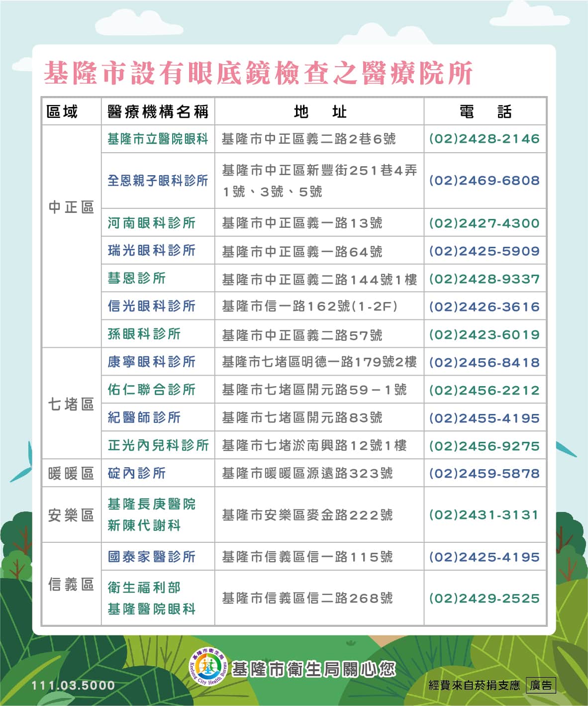Click address 基隆市信一路162號(1-2F)

(x=310, y=306)
